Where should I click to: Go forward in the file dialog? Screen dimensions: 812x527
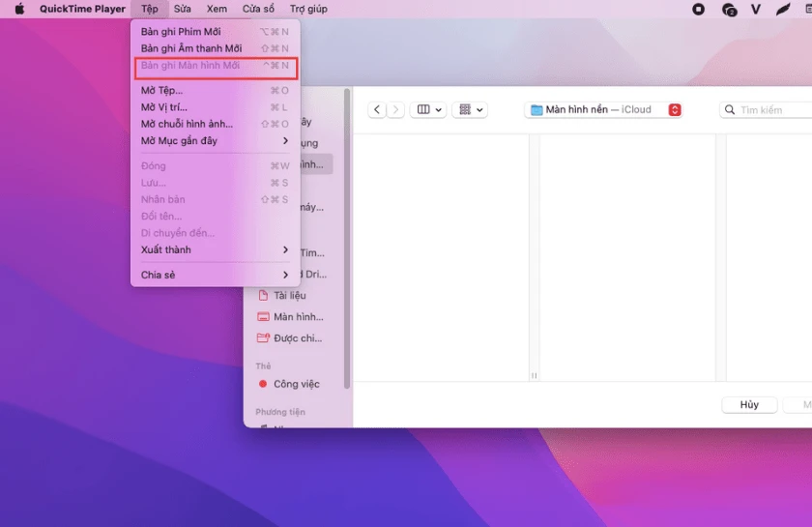pyautogui.click(x=395, y=109)
